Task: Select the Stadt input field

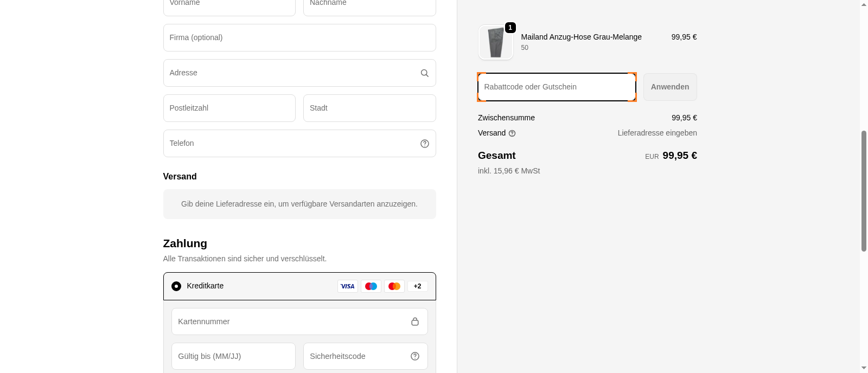Action: pyautogui.click(x=369, y=108)
